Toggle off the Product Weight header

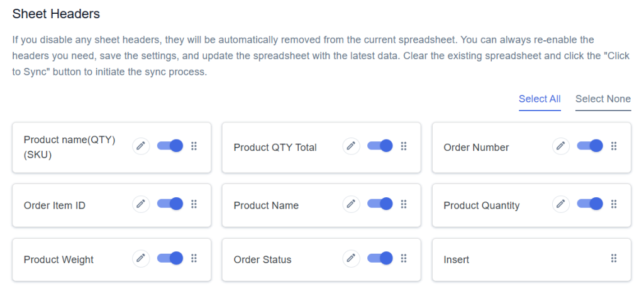tap(170, 258)
